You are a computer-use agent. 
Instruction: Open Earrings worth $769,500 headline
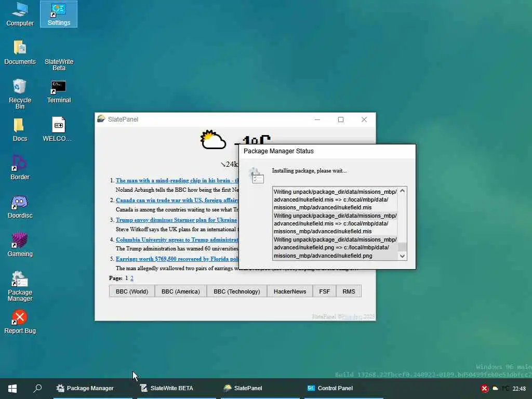[x=177, y=259]
